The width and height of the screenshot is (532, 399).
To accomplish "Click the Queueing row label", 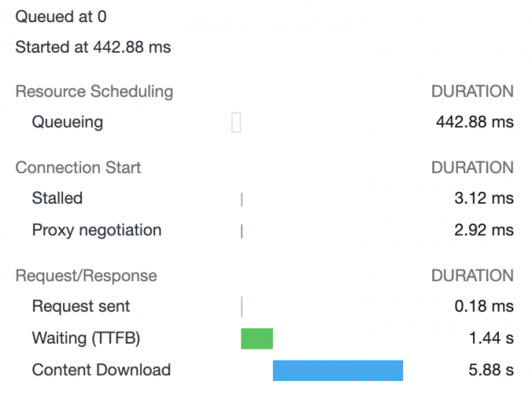I will tap(67, 122).
